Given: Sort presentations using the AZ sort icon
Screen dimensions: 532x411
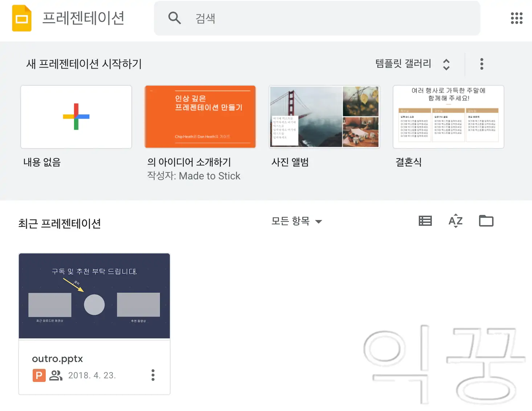Looking at the screenshot, I should pyautogui.click(x=455, y=221).
